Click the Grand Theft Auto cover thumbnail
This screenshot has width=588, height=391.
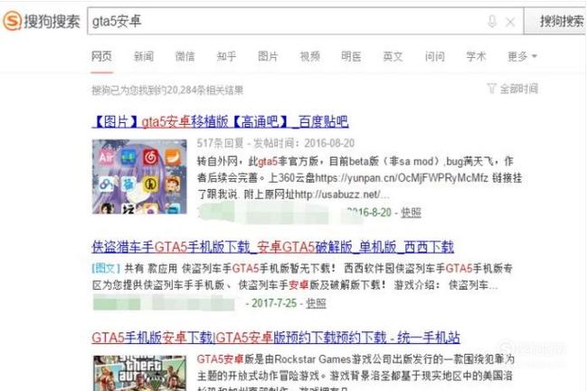click(139, 374)
